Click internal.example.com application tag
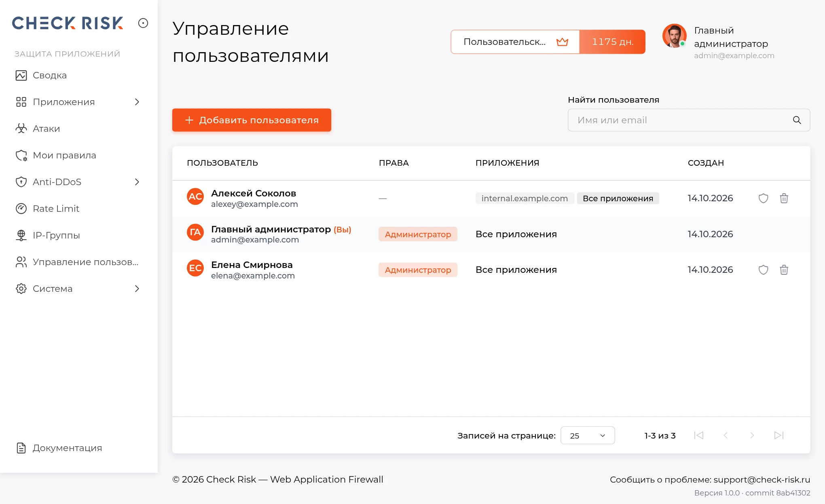Image resolution: width=825 pixels, height=504 pixels. click(525, 198)
